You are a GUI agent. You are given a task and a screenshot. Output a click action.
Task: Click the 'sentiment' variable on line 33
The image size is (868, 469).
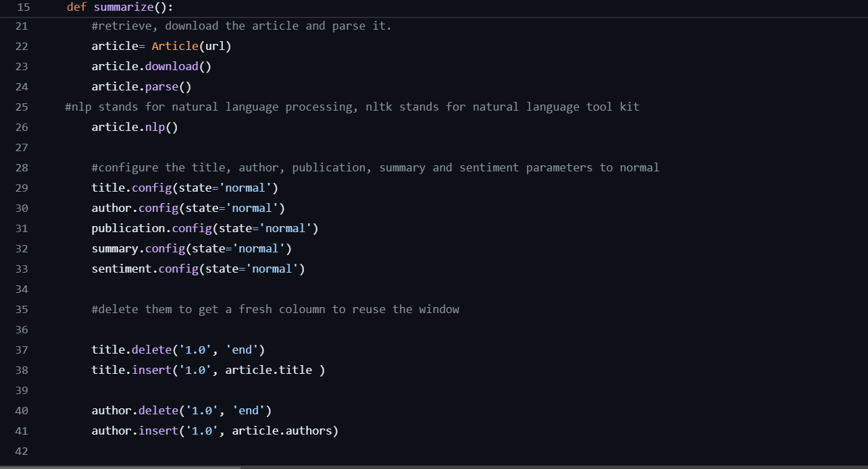(x=122, y=269)
